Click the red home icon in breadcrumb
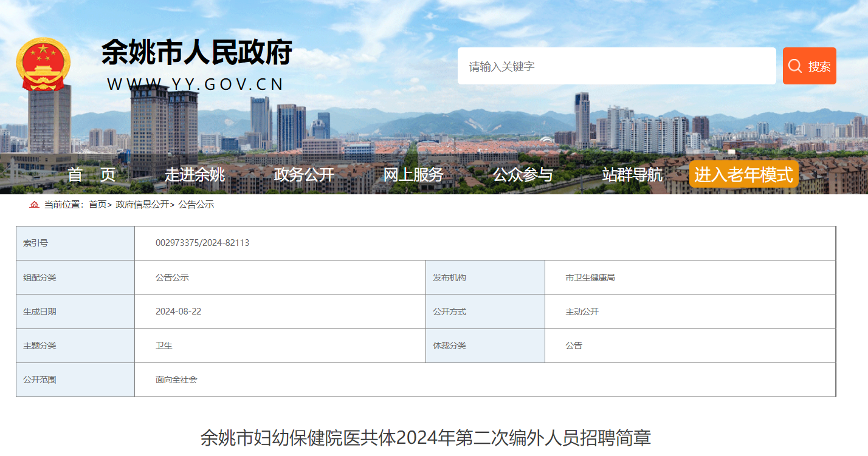 coord(34,205)
